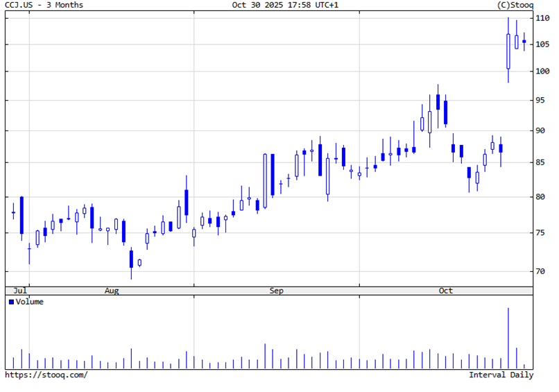Select the Oct month label on time axis
The height and width of the screenshot is (392, 559).
(446, 291)
